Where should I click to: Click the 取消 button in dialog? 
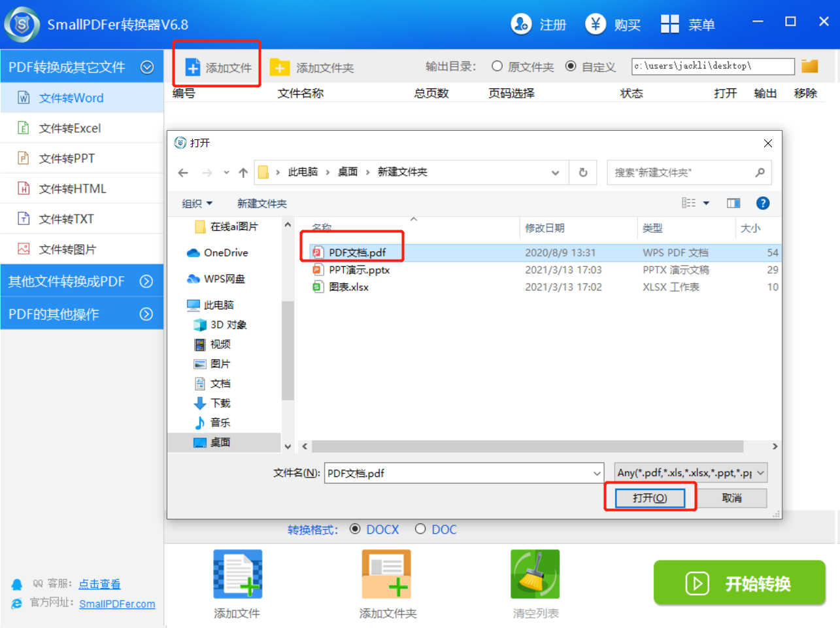[732, 498]
